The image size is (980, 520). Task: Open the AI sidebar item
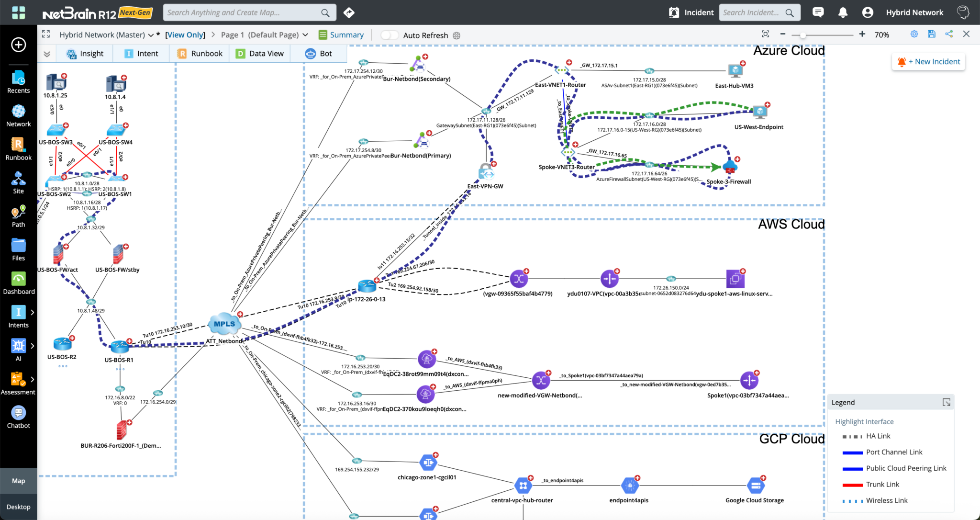coord(18,350)
